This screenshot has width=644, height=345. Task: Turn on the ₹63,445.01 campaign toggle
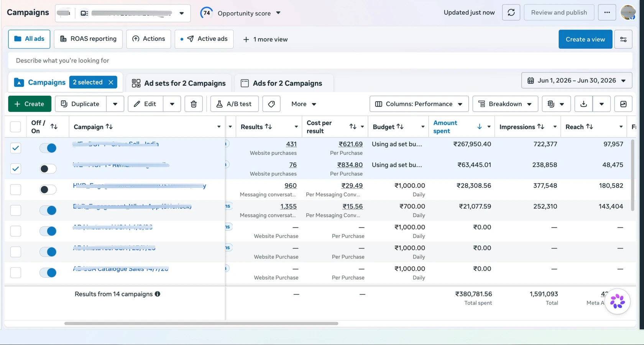click(48, 169)
